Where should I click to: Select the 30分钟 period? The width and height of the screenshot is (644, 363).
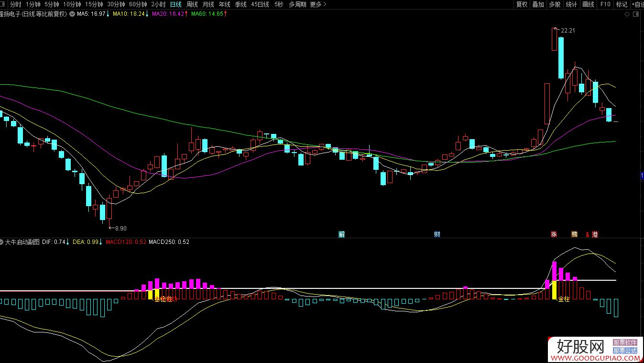pyautogui.click(x=116, y=4)
